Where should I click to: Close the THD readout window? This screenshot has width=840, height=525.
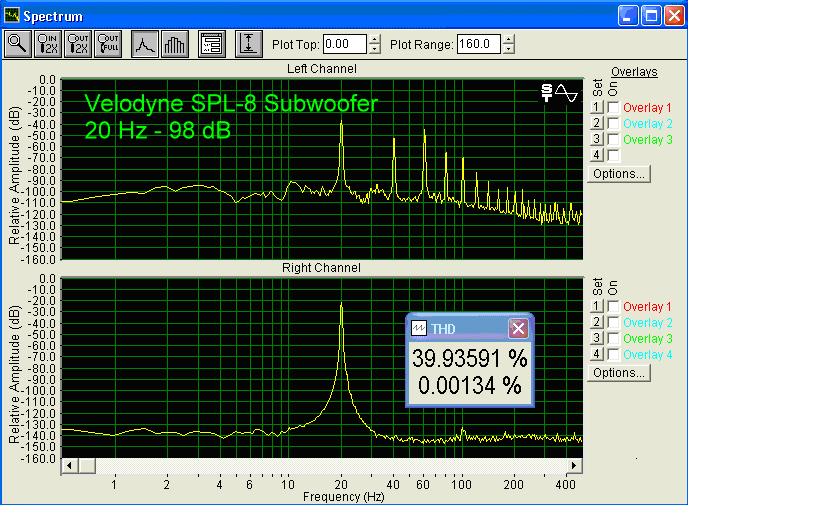tap(518, 328)
